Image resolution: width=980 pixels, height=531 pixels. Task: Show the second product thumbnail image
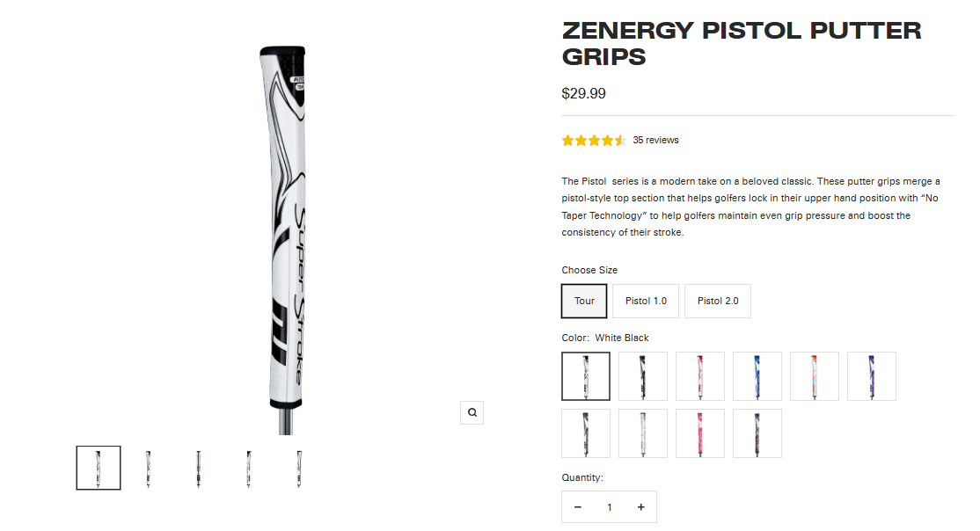click(149, 468)
